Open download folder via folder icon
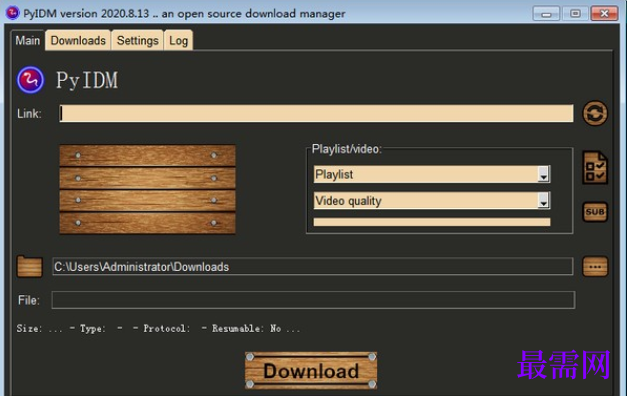Viewport: 629px width, 396px height. (x=29, y=266)
